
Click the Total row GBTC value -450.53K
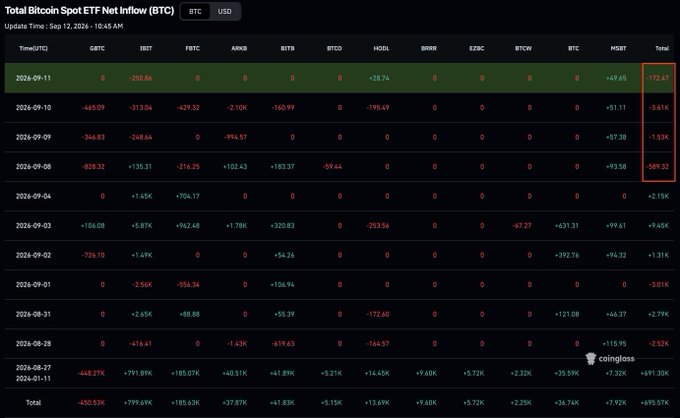point(91,402)
